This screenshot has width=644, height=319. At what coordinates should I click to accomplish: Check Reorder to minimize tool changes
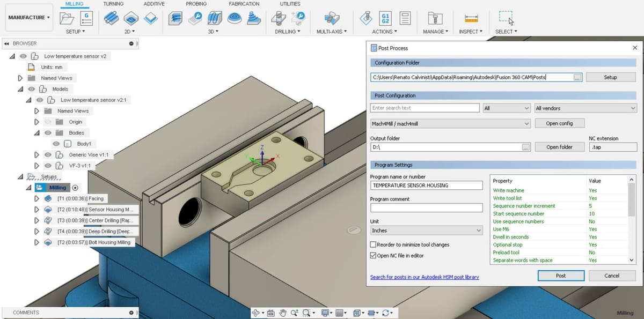(374, 244)
